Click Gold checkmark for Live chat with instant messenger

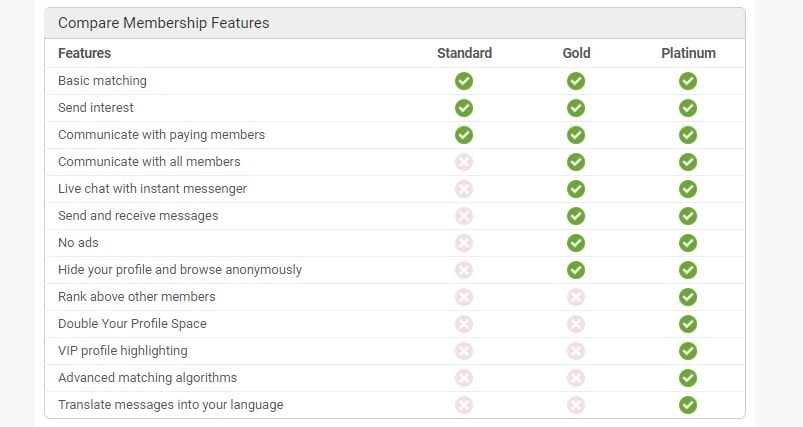(x=576, y=189)
